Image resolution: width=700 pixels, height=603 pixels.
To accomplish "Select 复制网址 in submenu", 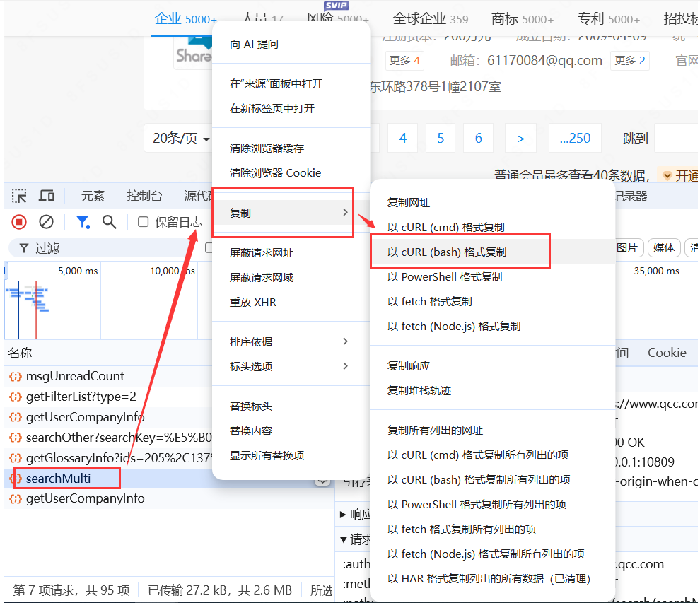I will tap(408, 203).
